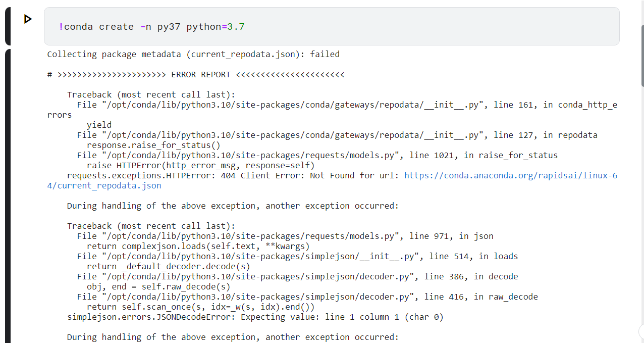644x343 pixels.
Task: Open the conda.anaconda.org rapidsai URL link
Action: coord(511,175)
